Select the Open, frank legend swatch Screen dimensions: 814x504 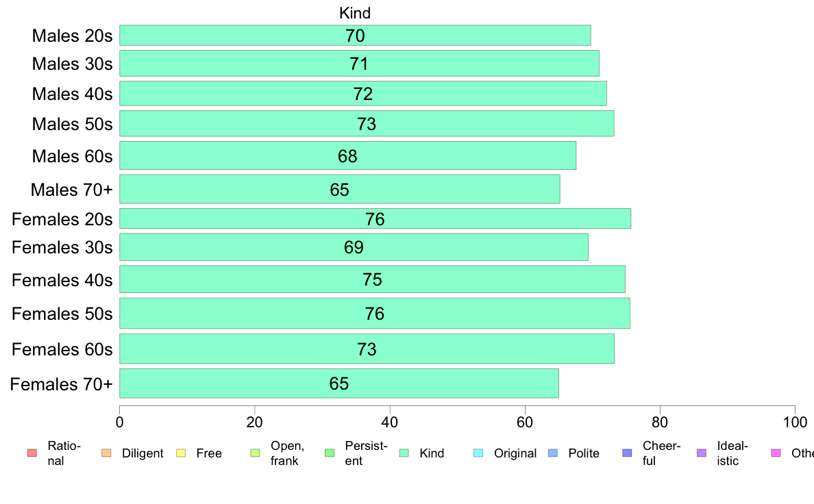[x=256, y=453]
